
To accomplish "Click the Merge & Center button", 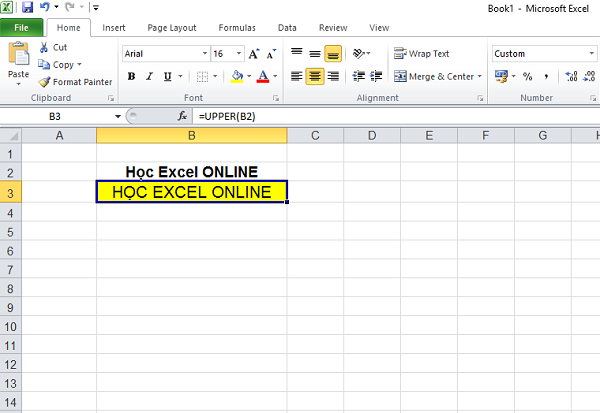I will click(438, 76).
